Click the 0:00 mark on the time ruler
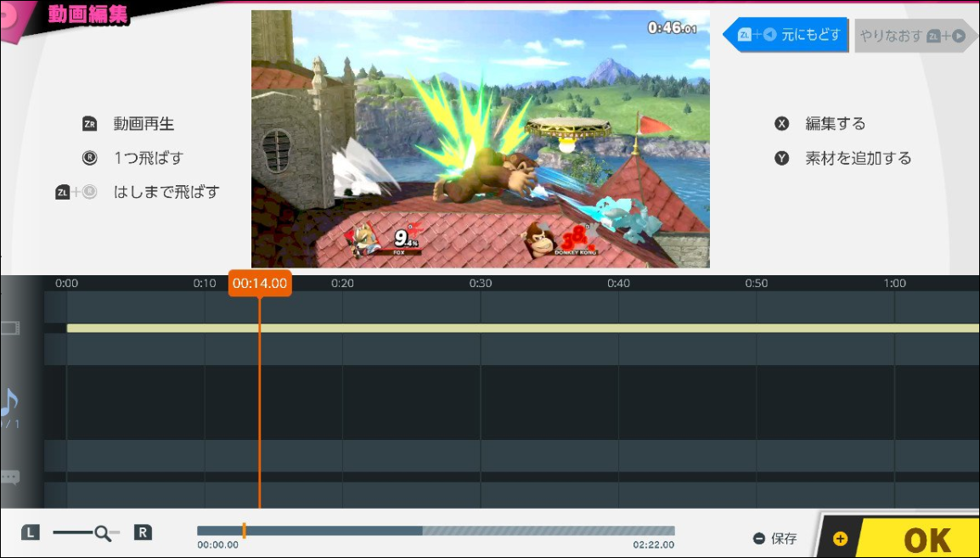 (67, 283)
